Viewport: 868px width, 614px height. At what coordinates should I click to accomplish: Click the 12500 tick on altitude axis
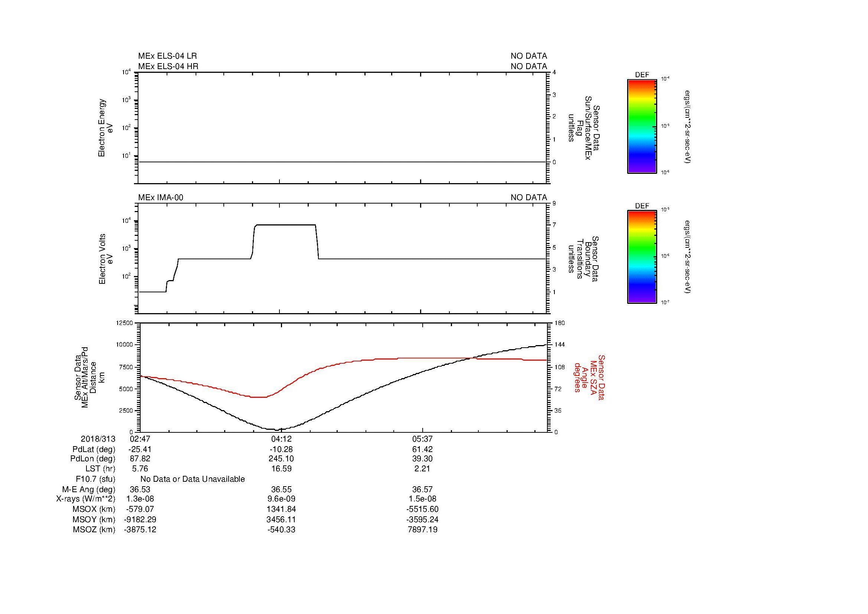(x=124, y=323)
